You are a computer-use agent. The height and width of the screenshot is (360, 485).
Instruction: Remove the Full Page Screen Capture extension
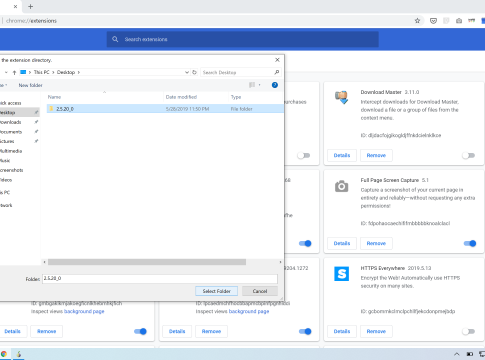(x=376, y=243)
